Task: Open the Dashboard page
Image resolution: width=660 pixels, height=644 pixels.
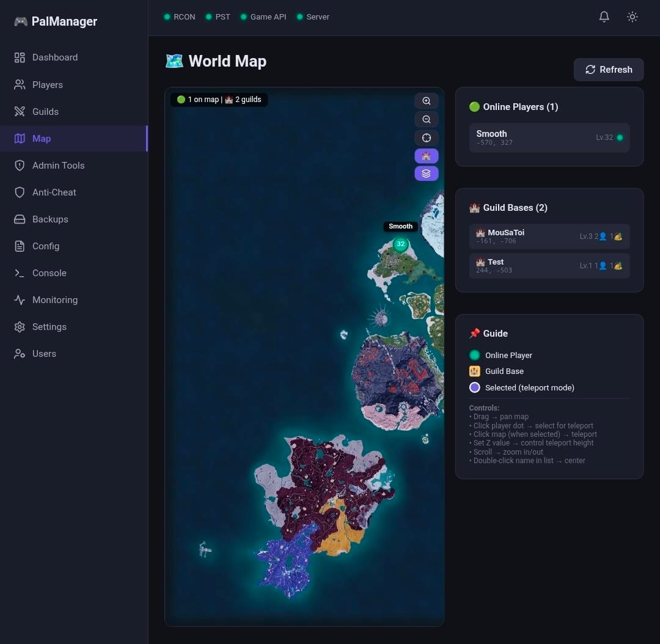Action: [x=55, y=57]
